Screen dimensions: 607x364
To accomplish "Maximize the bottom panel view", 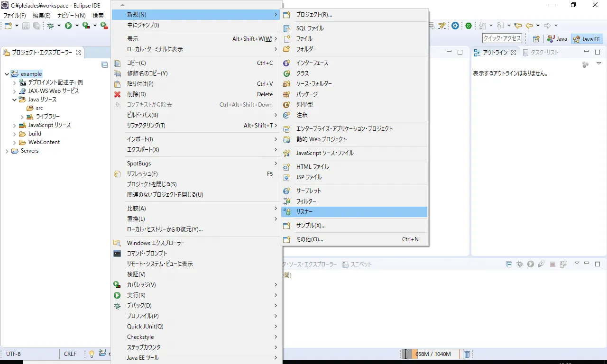I will point(598,264).
